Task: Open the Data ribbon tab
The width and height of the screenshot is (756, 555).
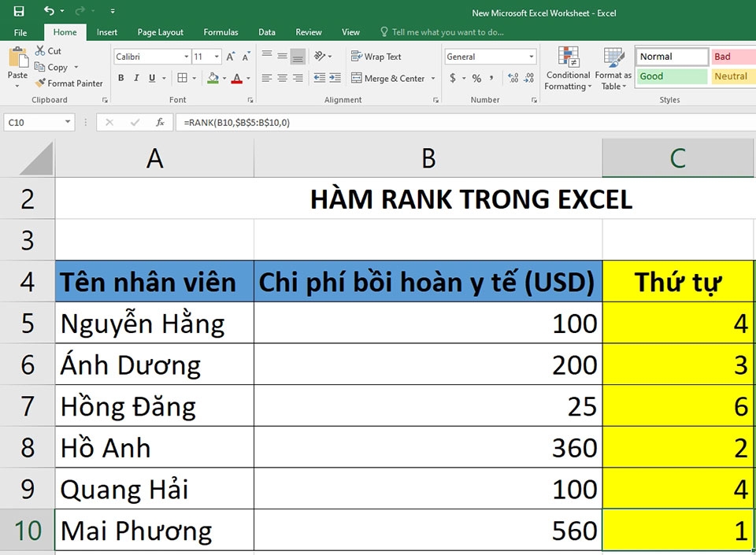Action: click(x=266, y=32)
